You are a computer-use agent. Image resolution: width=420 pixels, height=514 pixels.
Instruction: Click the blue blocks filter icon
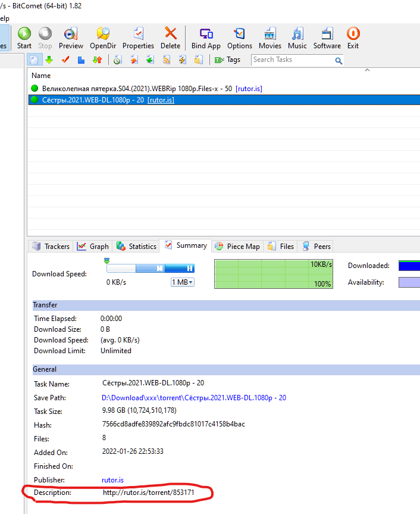pos(81,60)
